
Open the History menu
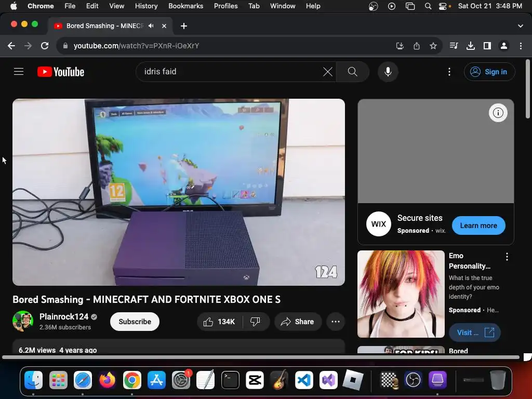[x=146, y=6]
